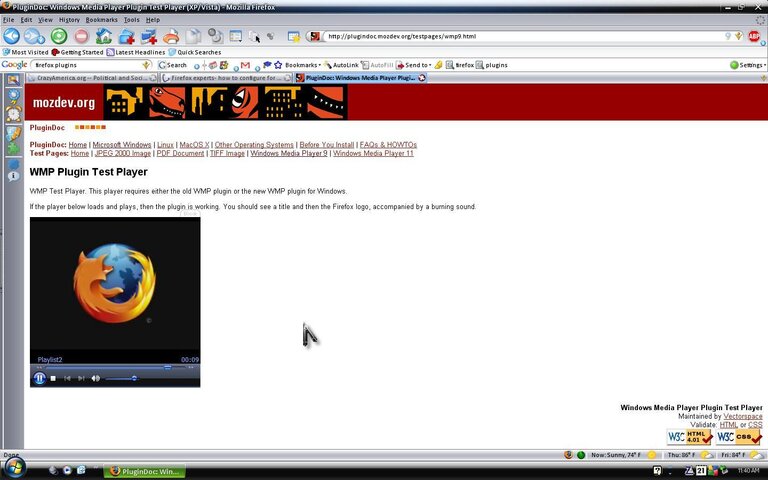The height and width of the screenshot is (480, 768).
Task: Click the Copy pages toolbar icon
Action: coord(193,36)
